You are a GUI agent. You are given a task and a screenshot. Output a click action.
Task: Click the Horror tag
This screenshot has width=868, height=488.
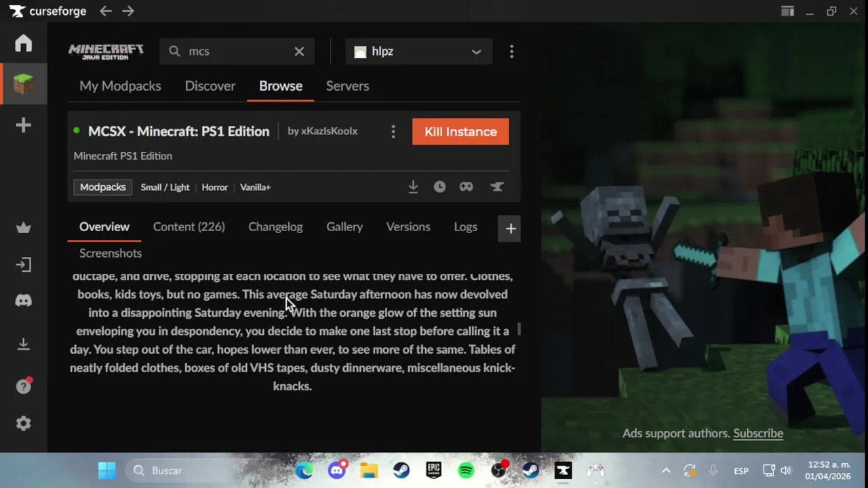215,187
